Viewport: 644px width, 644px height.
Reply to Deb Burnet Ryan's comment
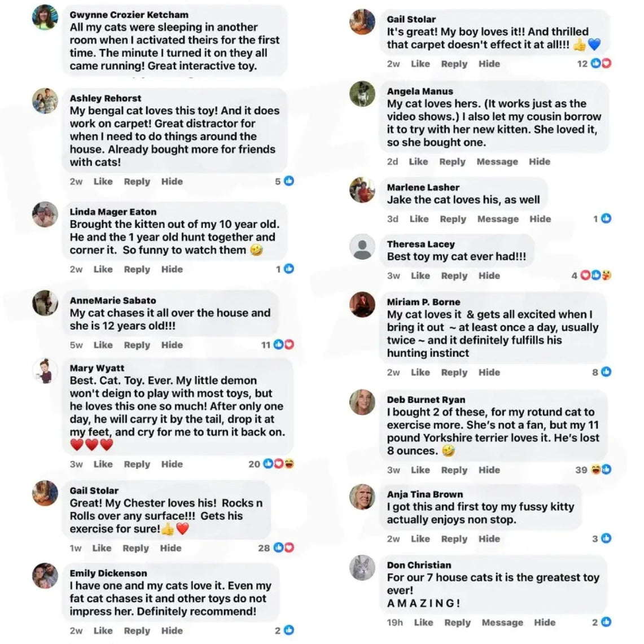[454, 470]
